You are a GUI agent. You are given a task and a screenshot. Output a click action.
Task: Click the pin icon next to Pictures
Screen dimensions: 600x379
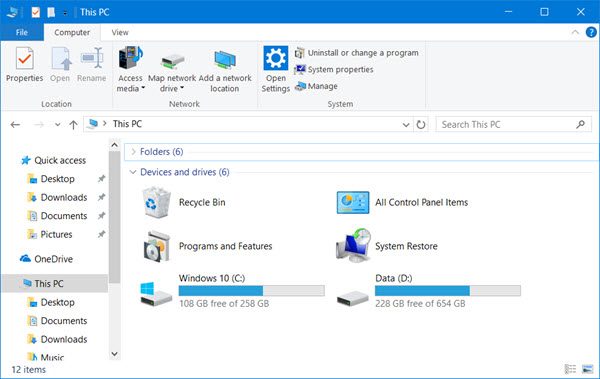coord(101,234)
